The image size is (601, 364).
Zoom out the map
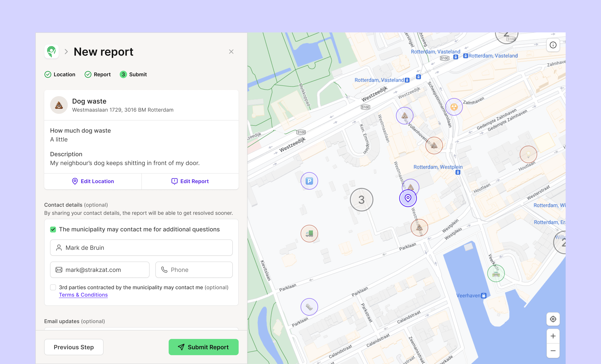553,351
